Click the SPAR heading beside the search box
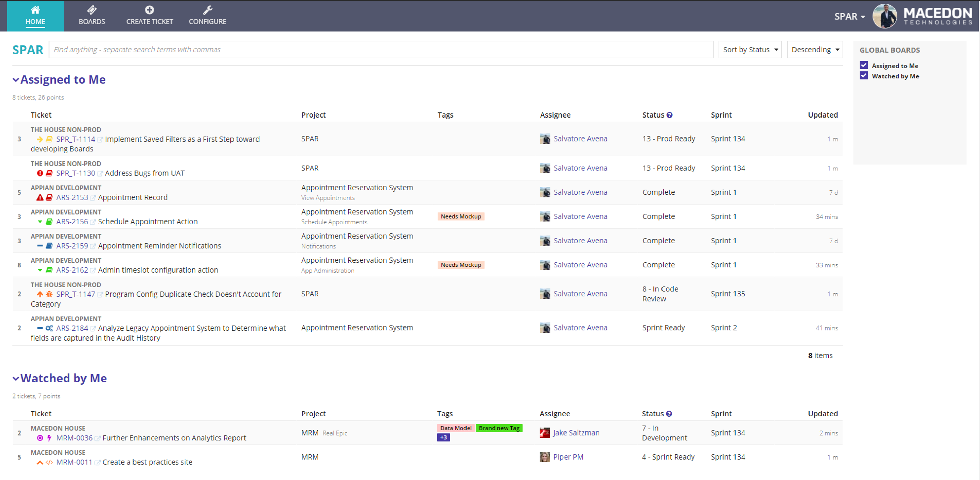The width and height of the screenshot is (980, 480). (28, 50)
